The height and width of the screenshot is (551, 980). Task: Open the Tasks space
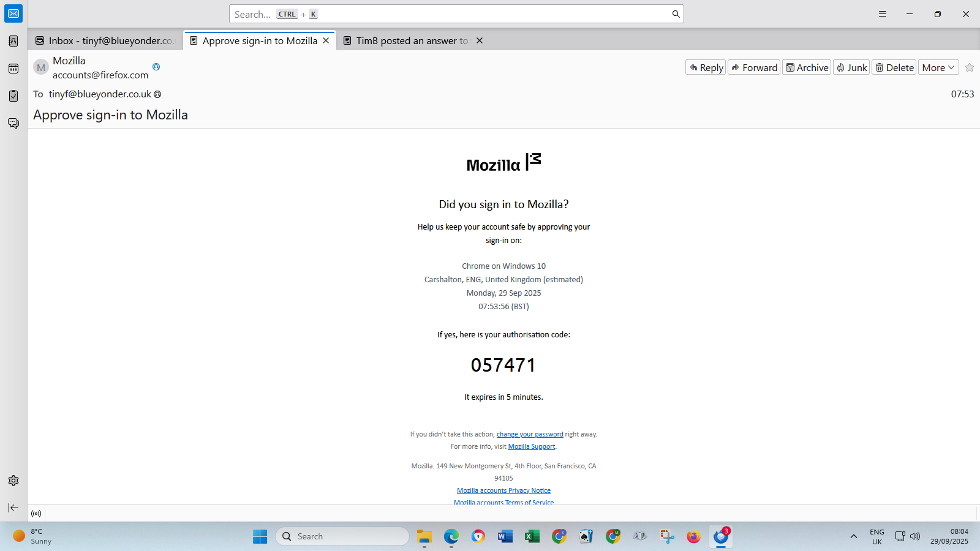tap(13, 96)
